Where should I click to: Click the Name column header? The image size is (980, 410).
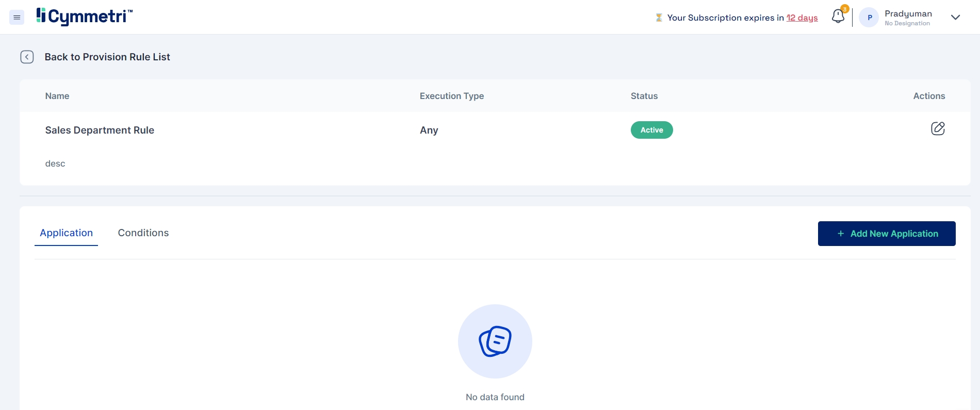click(x=57, y=96)
